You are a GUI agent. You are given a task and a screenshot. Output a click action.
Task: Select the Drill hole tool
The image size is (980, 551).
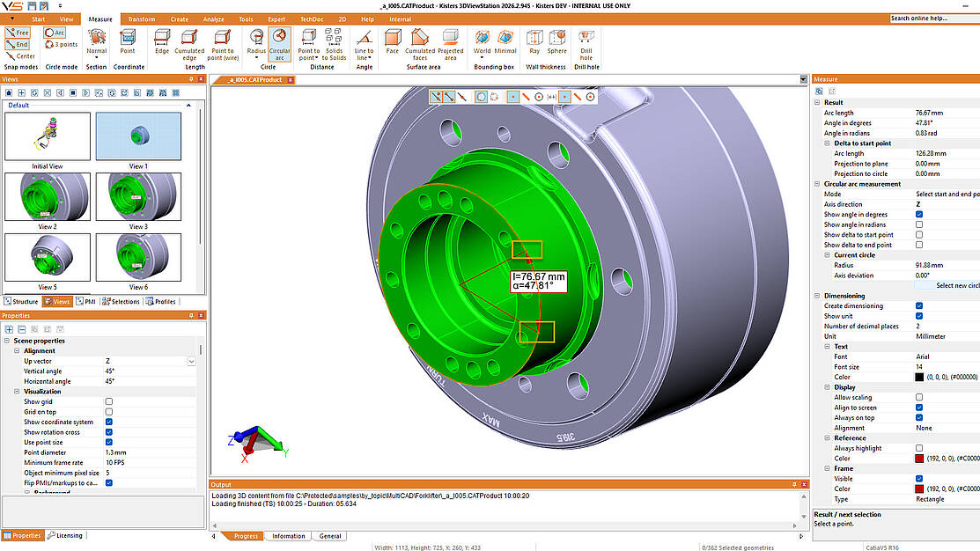click(x=586, y=44)
